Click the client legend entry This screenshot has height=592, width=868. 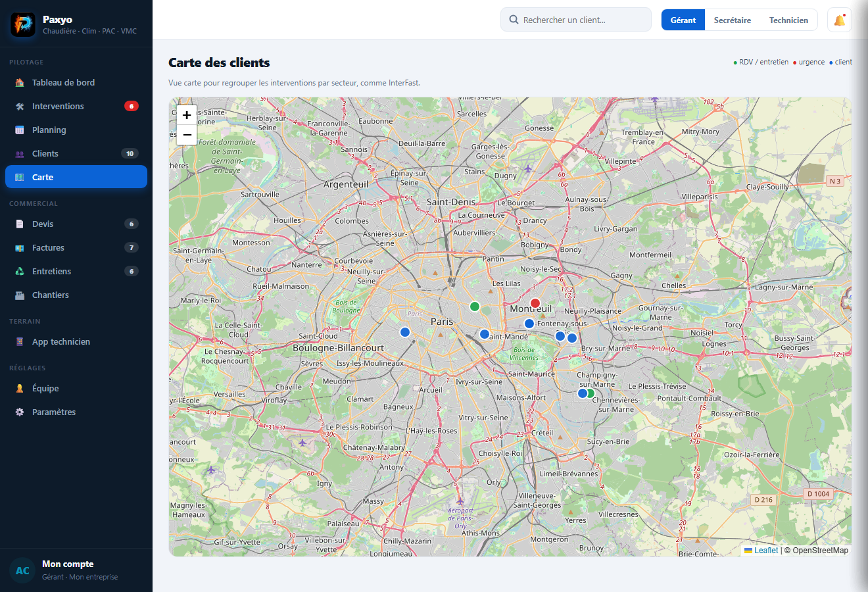[x=840, y=62]
